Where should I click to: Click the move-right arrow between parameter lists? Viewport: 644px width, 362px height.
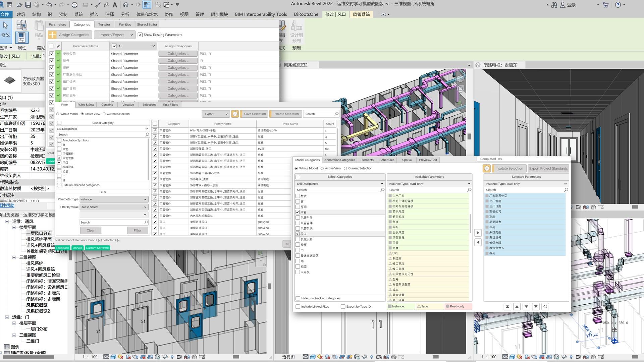point(478,233)
